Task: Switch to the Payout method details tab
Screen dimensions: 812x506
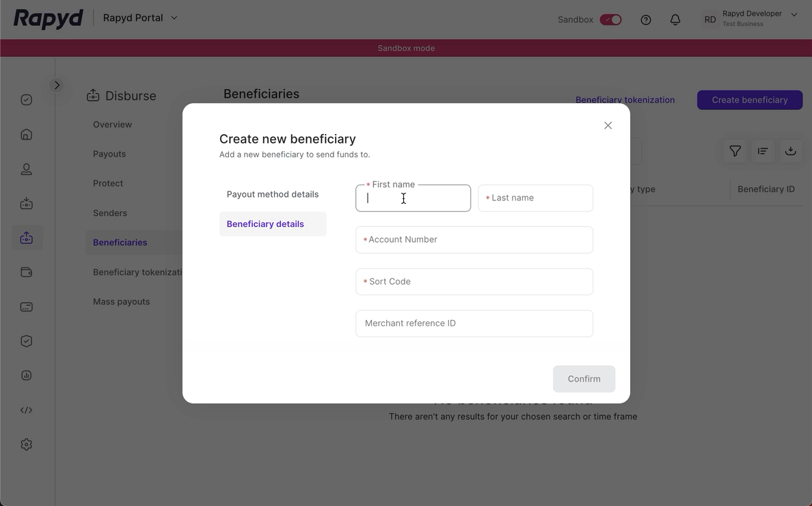Action: (273, 194)
